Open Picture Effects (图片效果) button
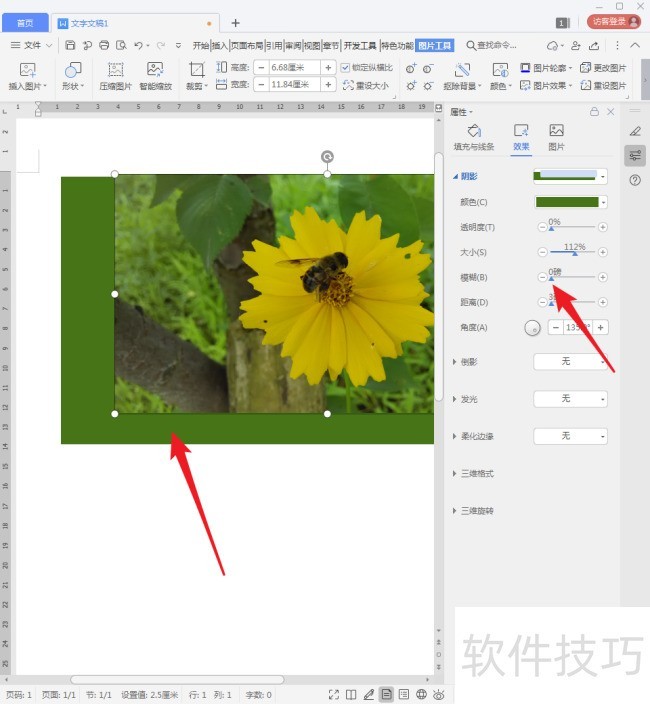650x704 pixels. pos(546,85)
